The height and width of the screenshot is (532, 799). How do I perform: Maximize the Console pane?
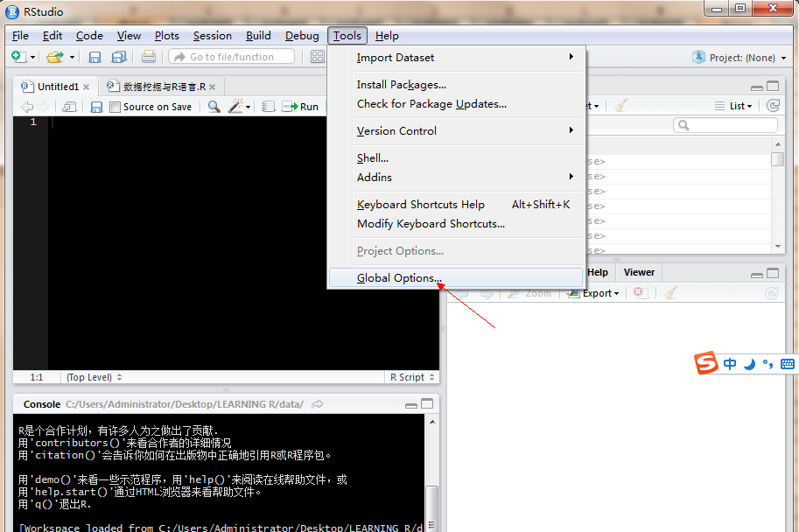427,404
